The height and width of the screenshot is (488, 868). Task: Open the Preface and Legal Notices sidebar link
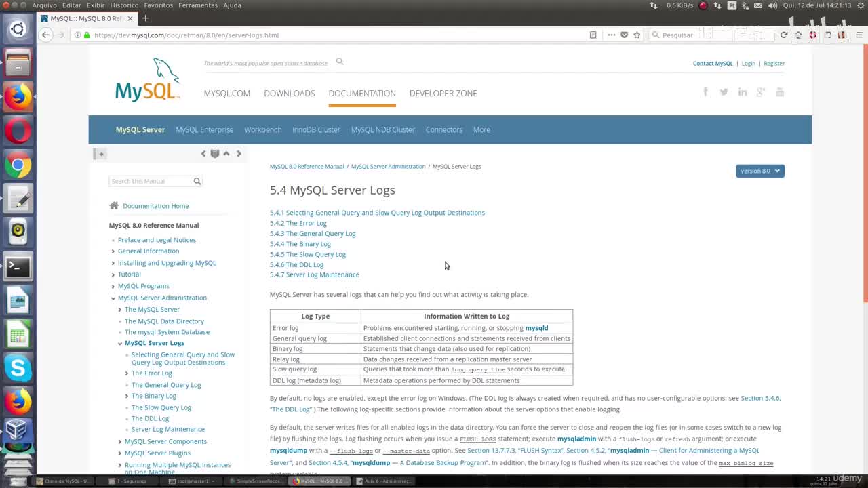pos(157,240)
